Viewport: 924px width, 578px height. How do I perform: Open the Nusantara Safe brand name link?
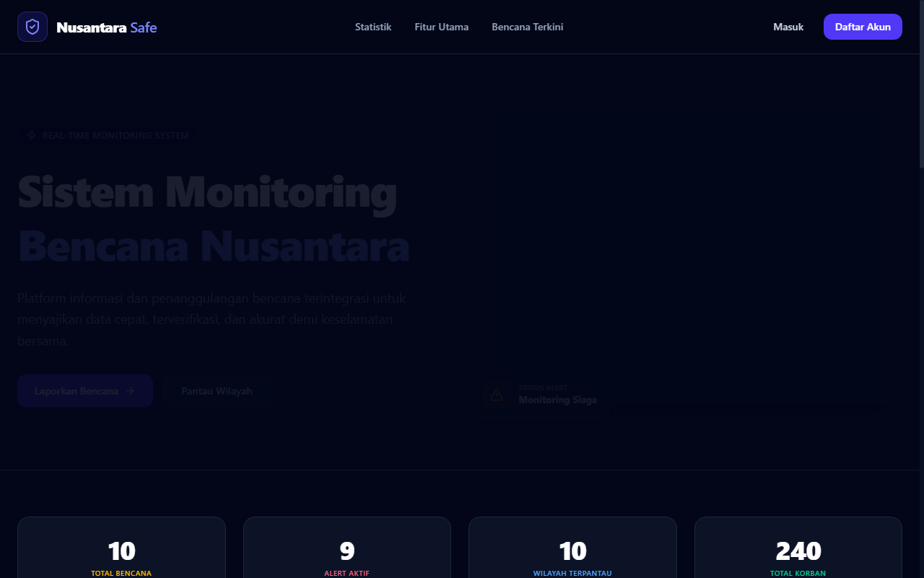point(106,27)
